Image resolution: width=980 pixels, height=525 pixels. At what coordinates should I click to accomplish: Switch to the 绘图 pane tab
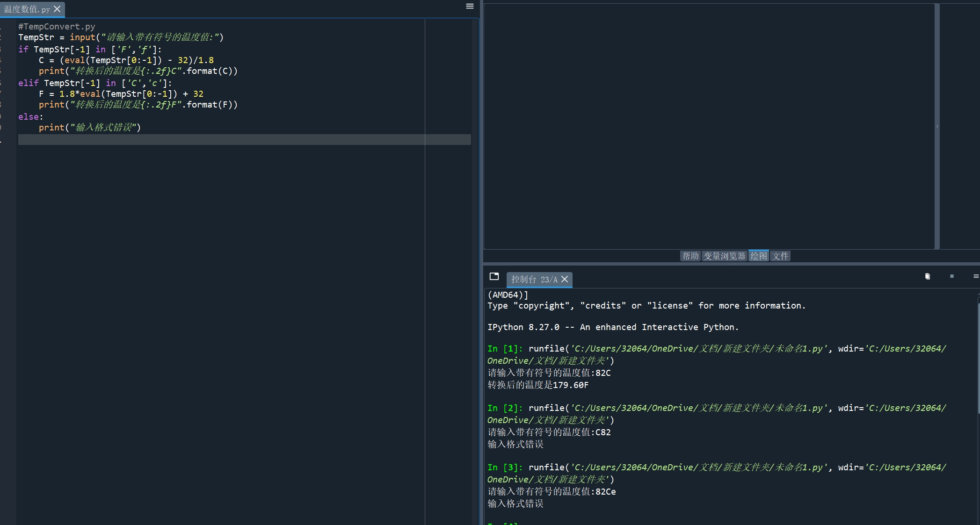click(758, 256)
